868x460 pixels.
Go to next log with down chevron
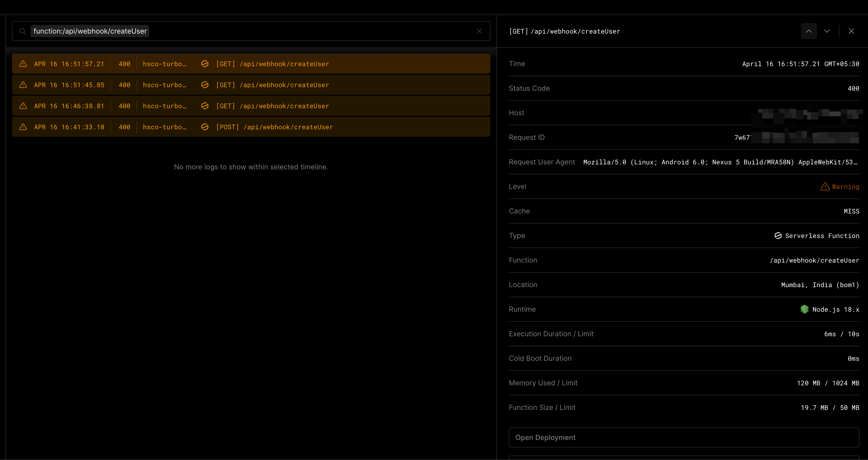(x=827, y=31)
